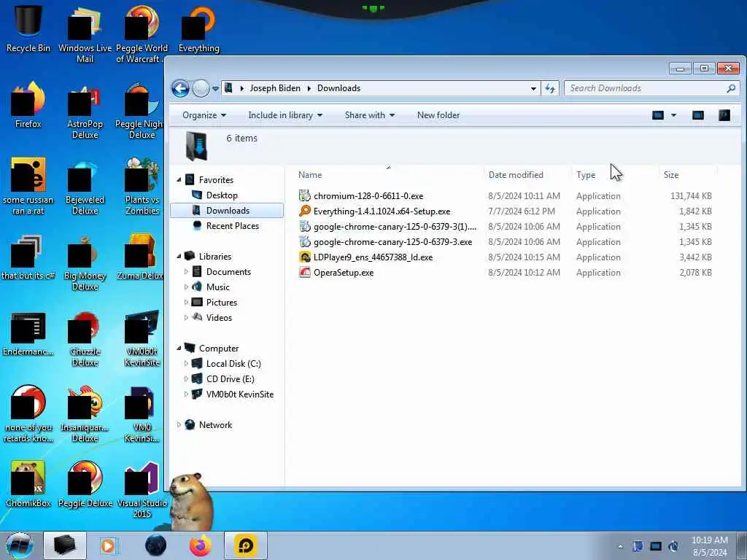Click the Change your view icon
The image size is (747, 560).
(x=658, y=115)
